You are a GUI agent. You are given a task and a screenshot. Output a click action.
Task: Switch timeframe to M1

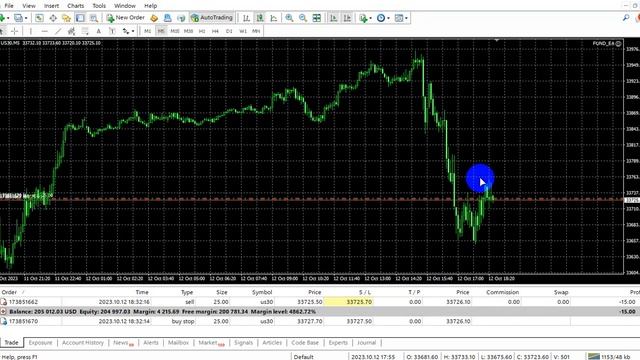(x=147, y=31)
